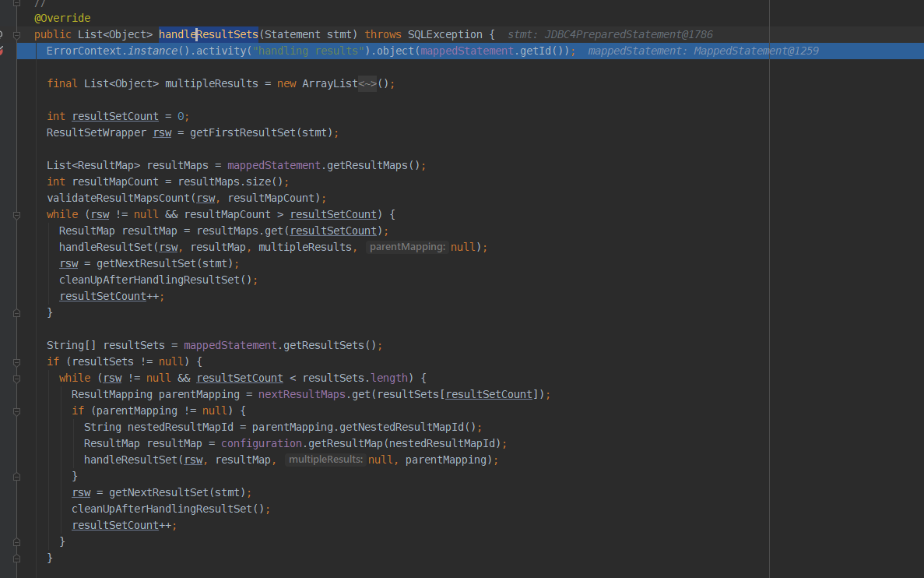This screenshot has width=924, height=578.
Task: Click resultSetCount in 'int resultSetCount = 0'
Action: [x=115, y=116]
